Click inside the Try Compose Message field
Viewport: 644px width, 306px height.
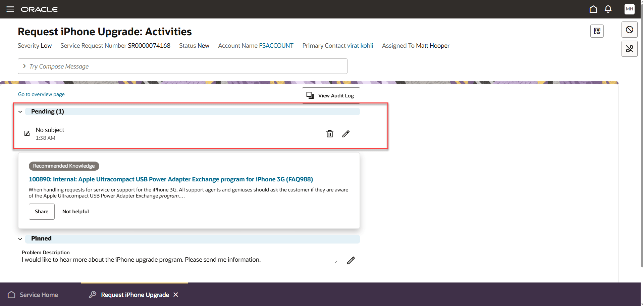[x=182, y=66]
